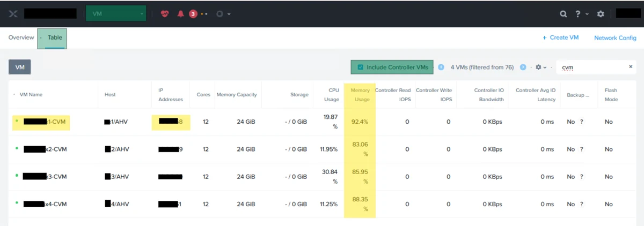Select the VM row ending x1-CVM
The height and width of the screenshot is (226, 644).
click(x=322, y=122)
